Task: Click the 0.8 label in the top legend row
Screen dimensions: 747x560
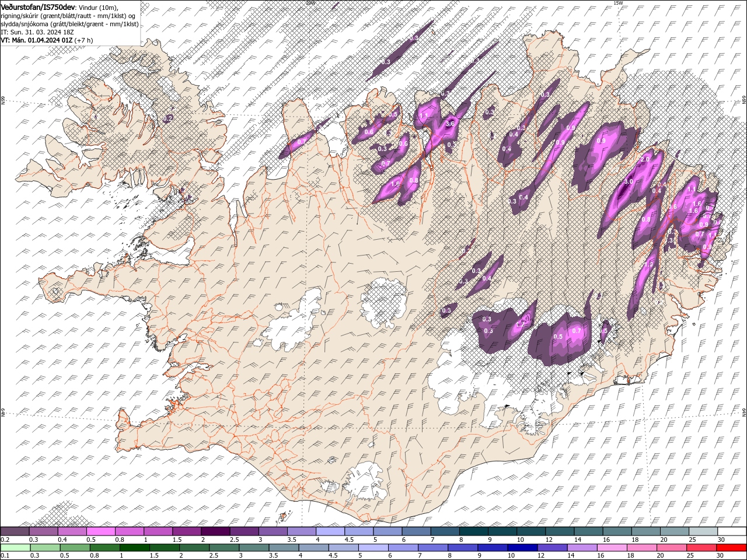Action: click(120, 540)
